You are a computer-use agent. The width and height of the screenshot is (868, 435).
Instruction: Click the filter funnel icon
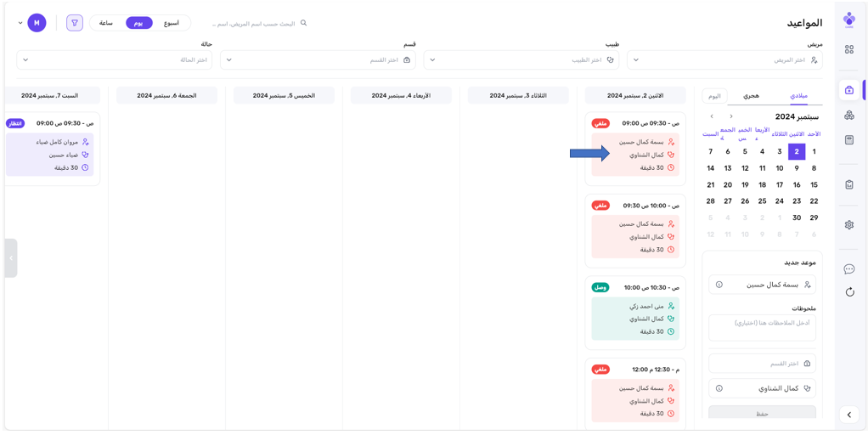coord(75,23)
